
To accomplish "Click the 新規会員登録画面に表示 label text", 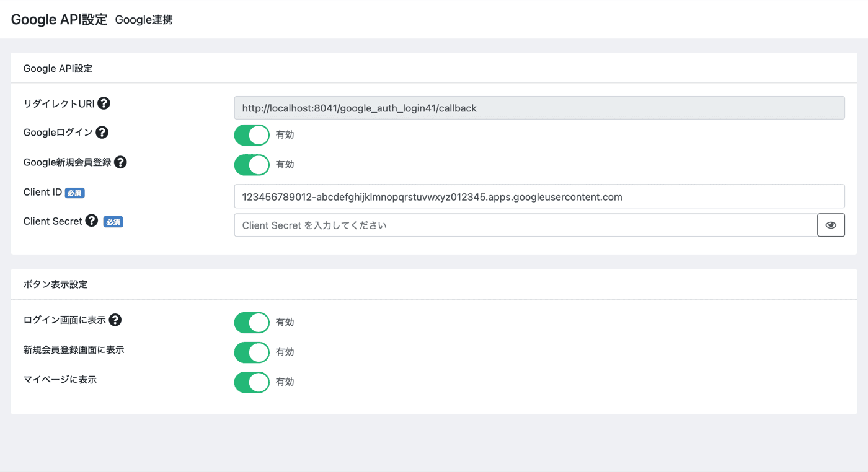I will (x=74, y=350).
